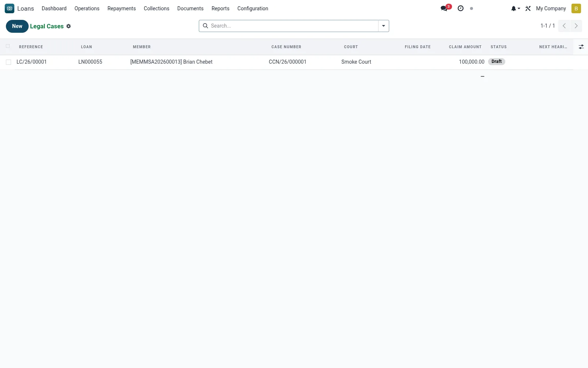
Task: Open the Collections menu
Action: coord(157,8)
